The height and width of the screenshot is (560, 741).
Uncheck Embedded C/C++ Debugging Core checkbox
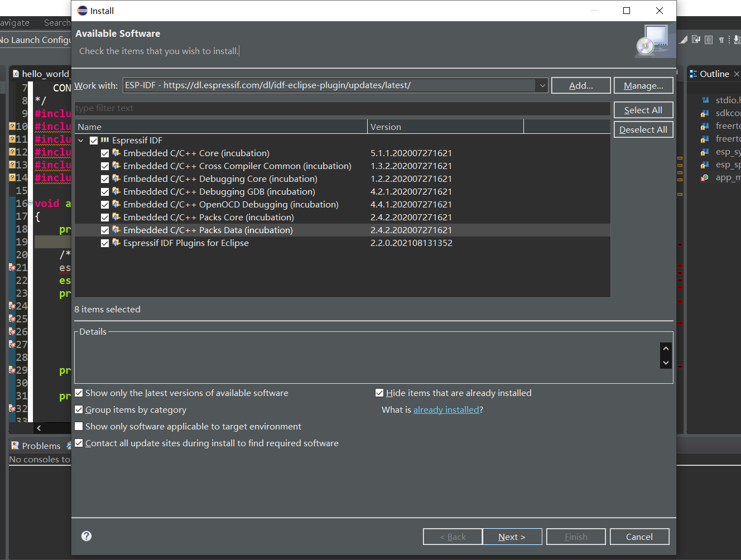click(105, 179)
